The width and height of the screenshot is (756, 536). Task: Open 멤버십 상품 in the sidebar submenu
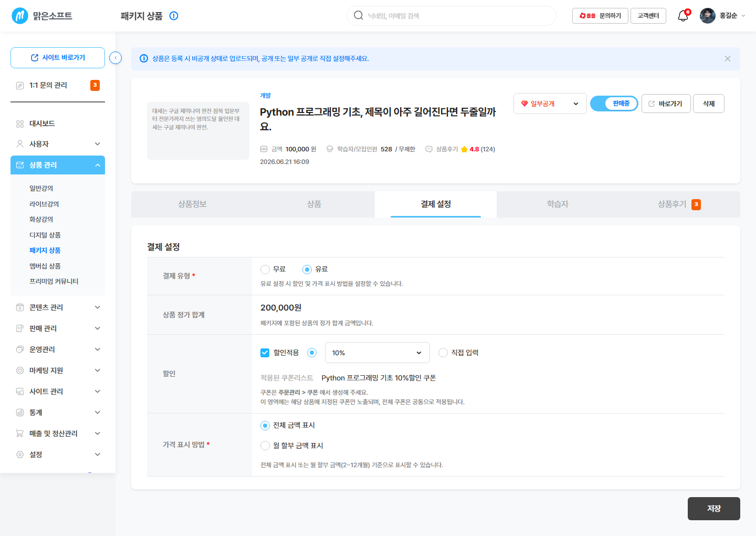[x=45, y=266]
